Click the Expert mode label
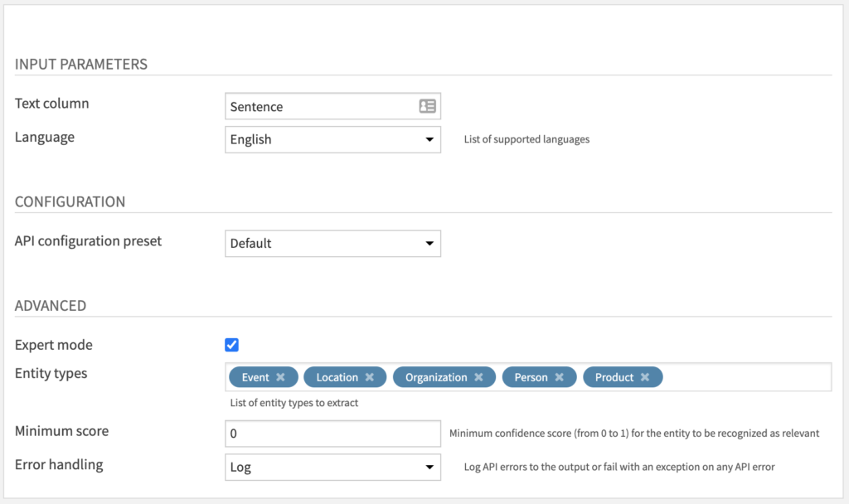Screen dimensions: 849x504 click(x=54, y=345)
